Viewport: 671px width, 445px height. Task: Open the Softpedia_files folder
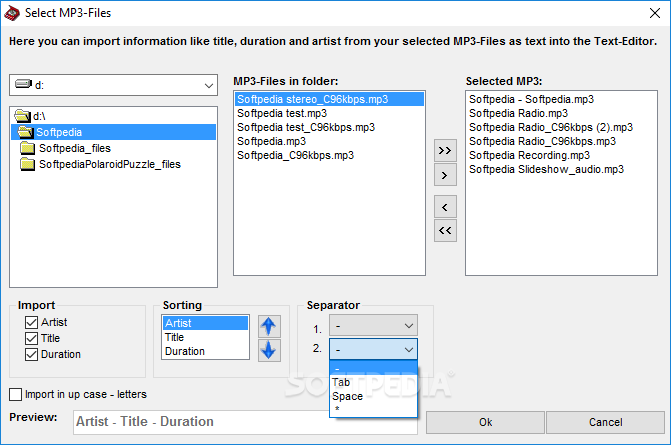(x=65, y=148)
